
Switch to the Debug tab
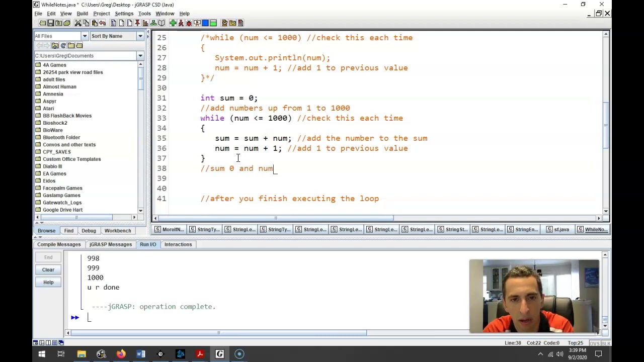pyautogui.click(x=89, y=231)
